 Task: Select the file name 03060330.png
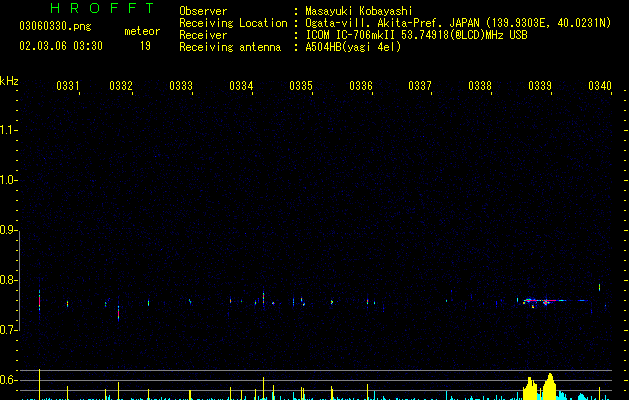click(x=55, y=26)
